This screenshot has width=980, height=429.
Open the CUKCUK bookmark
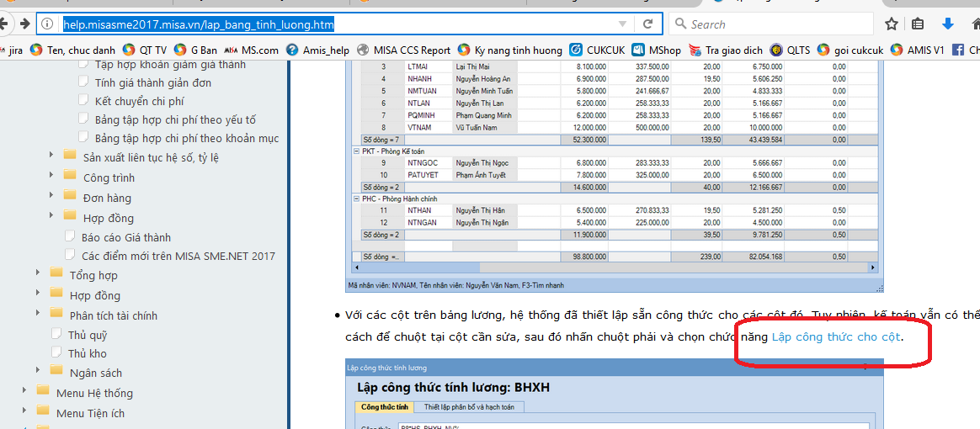[x=597, y=50]
